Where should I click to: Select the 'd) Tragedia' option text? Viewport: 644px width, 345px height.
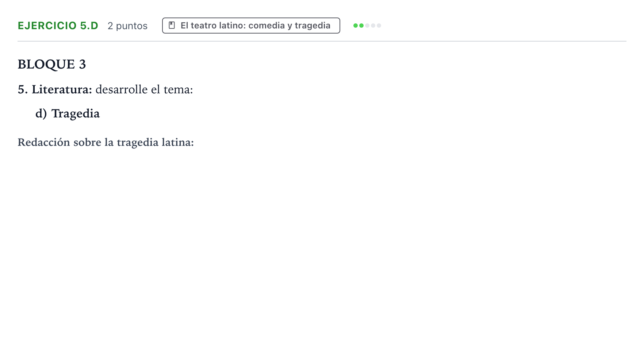[x=68, y=113]
